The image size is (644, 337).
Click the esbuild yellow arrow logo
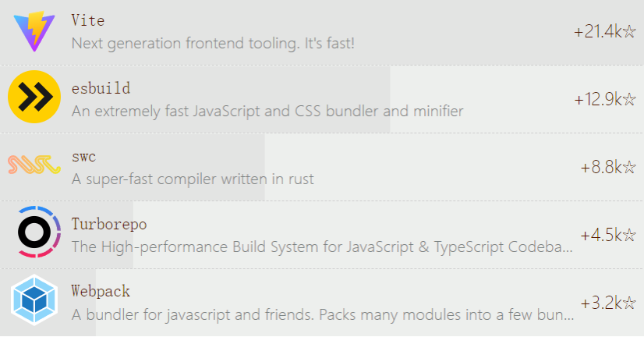coord(35,98)
